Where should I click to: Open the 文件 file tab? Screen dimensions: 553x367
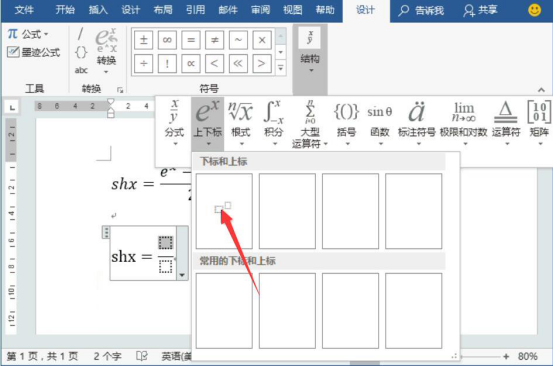(x=24, y=10)
